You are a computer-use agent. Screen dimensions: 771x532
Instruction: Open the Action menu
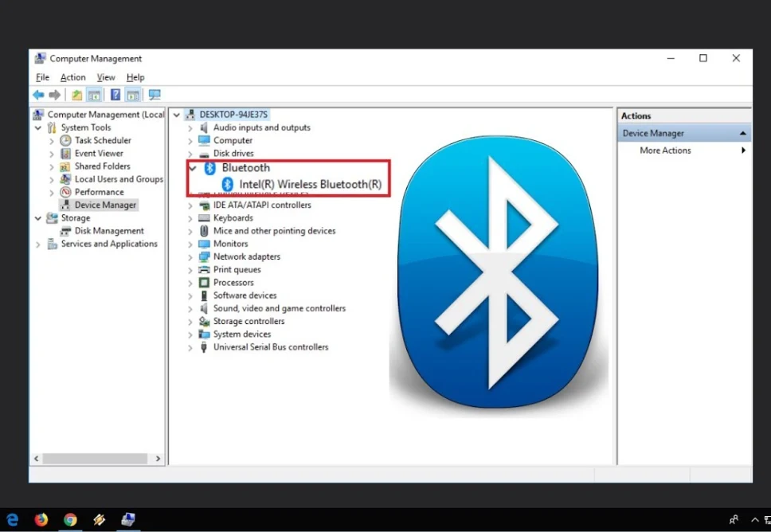coord(72,77)
